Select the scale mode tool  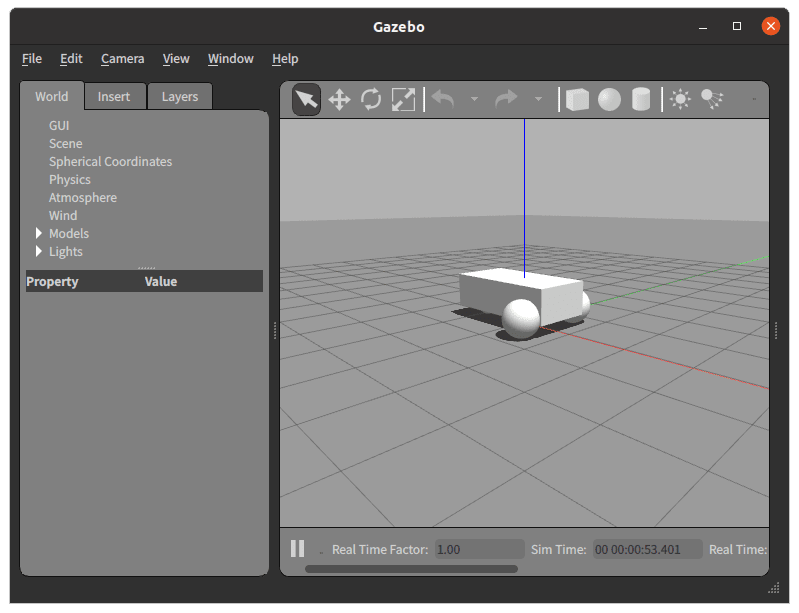tap(403, 99)
